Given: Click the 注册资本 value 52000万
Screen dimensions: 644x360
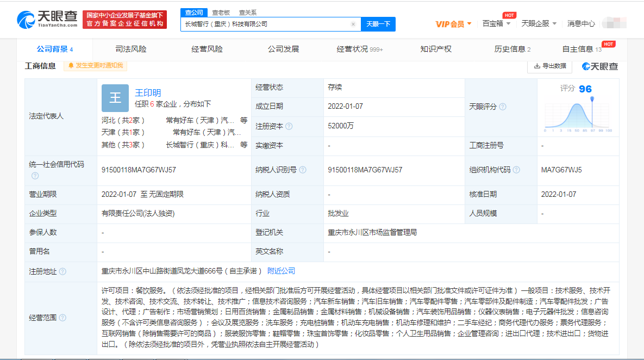Looking at the screenshot, I should pos(341,126).
